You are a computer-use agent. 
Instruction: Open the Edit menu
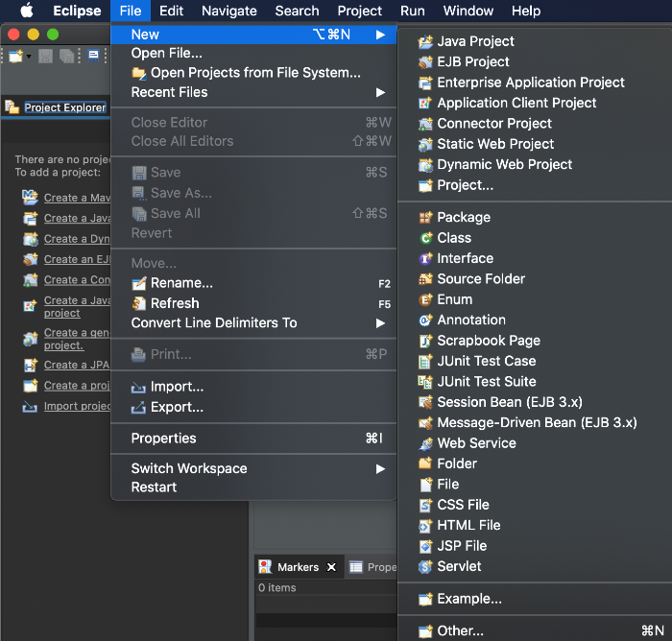pos(171,11)
